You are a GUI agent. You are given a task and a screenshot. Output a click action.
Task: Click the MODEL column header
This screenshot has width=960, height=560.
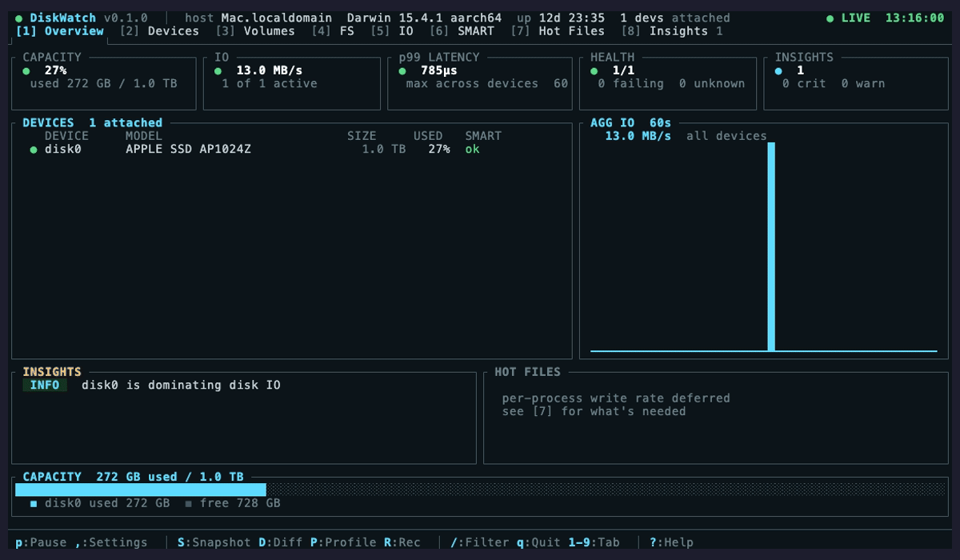(144, 136)
